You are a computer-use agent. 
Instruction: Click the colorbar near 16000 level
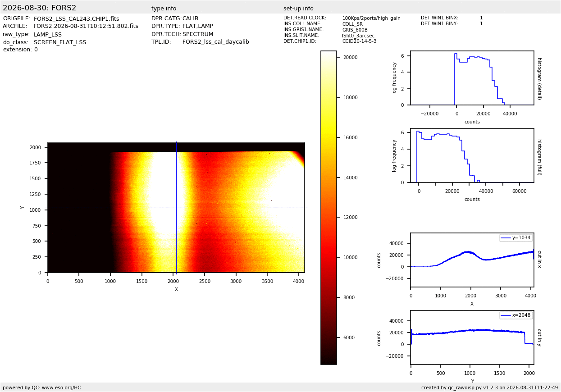click(x=328, y=137)
